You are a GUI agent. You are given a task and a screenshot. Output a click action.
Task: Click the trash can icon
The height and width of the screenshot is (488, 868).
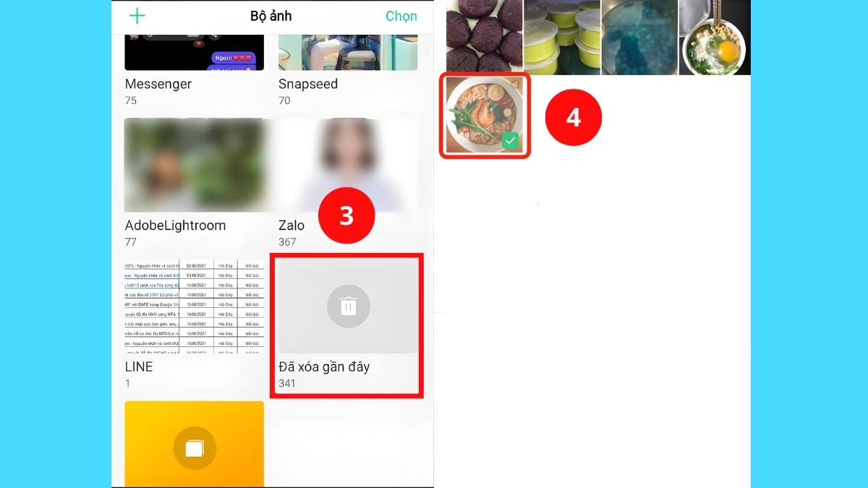pos(348,307)
